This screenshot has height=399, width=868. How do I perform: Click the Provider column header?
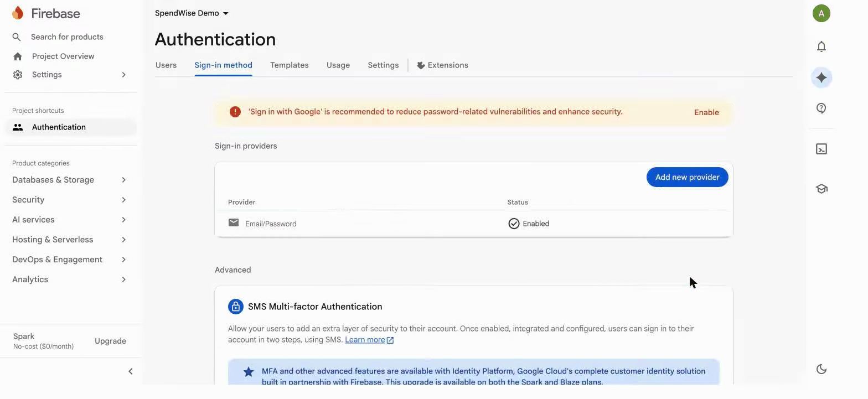[241, 203]
